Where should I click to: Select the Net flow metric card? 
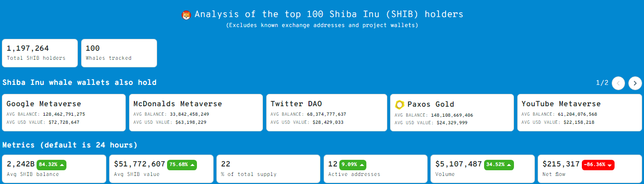[590, 169]
